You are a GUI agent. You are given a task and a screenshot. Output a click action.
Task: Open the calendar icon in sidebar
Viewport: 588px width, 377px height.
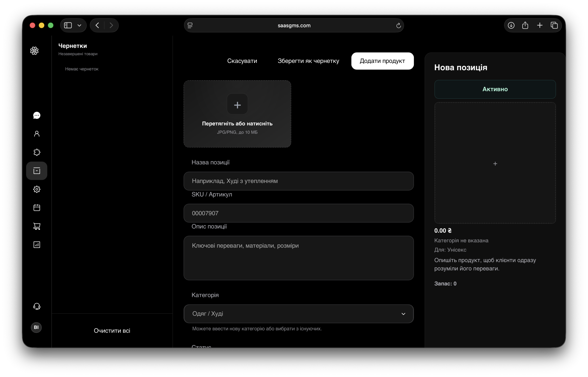[37, 208]
